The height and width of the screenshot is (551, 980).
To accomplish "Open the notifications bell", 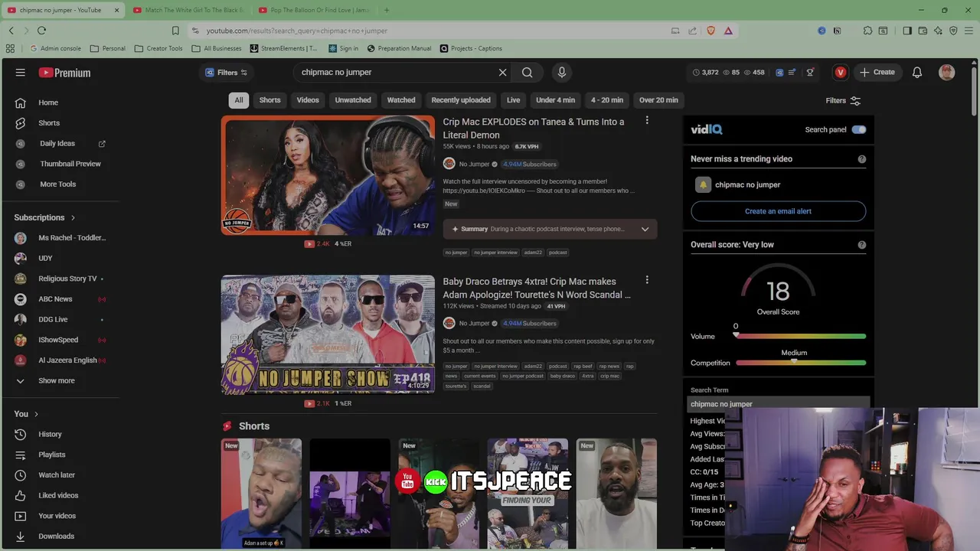I will (917, 73).
